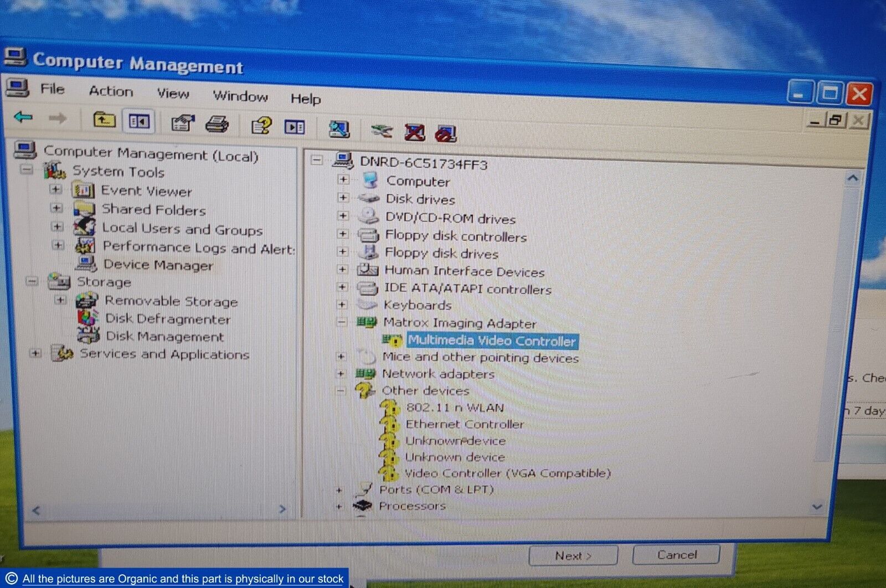Click Cancel in the background wizard window
Screen dimensions: 886x588
click(x=677, y=555)
